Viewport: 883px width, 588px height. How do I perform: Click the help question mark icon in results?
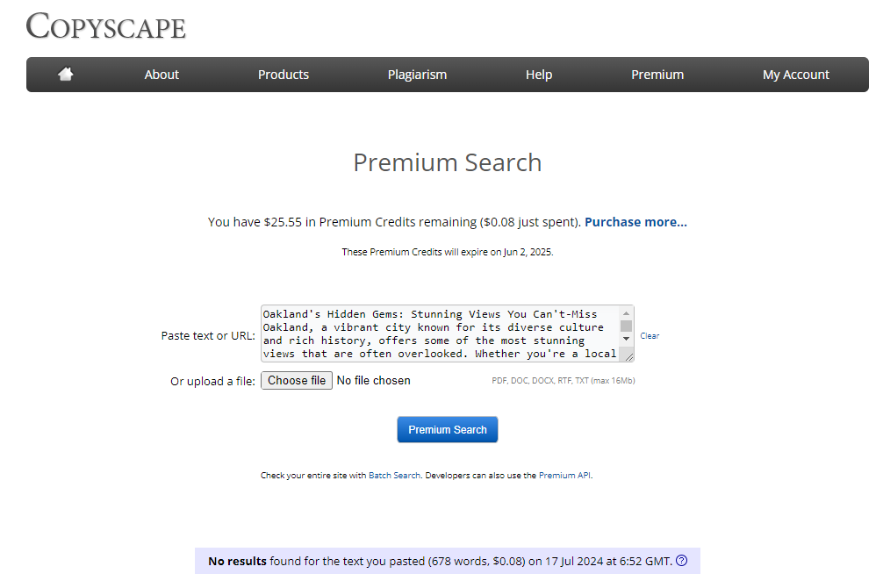[681, 561]
